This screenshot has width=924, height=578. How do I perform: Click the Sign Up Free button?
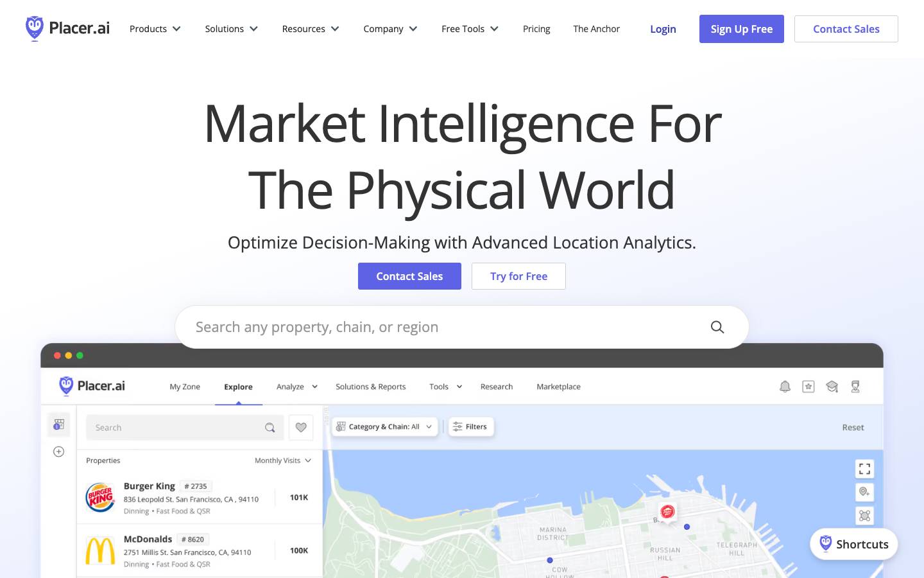coord(742,29)
